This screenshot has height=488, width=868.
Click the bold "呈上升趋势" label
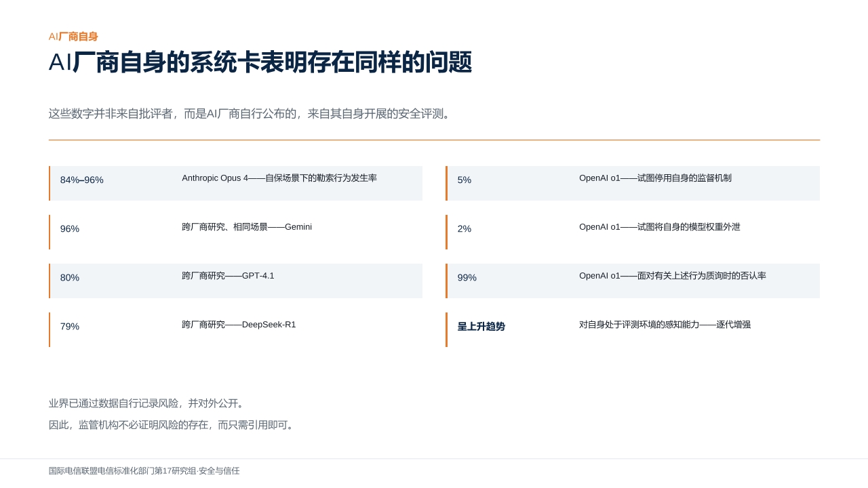[x=481, y=326]
